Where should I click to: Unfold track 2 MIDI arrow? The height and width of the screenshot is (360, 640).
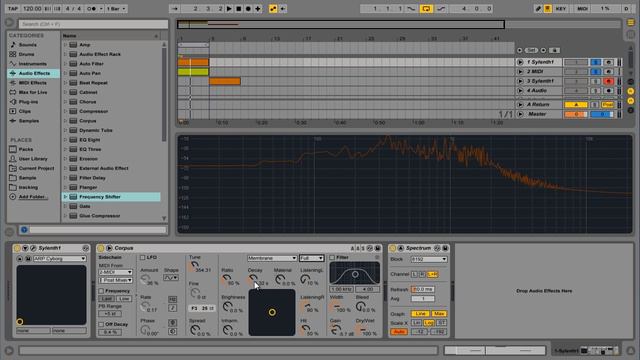(x=520, y=71)
